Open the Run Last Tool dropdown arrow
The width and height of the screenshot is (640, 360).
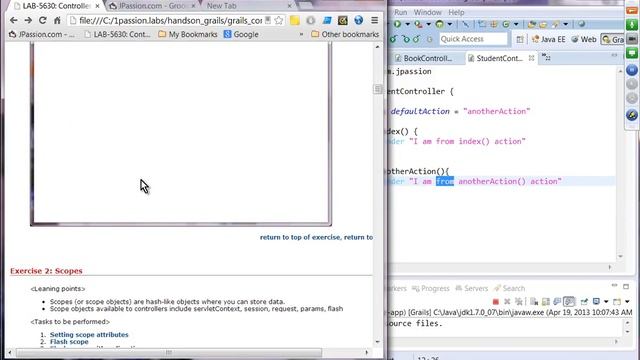pyautogui.click(x=428, y=24)
